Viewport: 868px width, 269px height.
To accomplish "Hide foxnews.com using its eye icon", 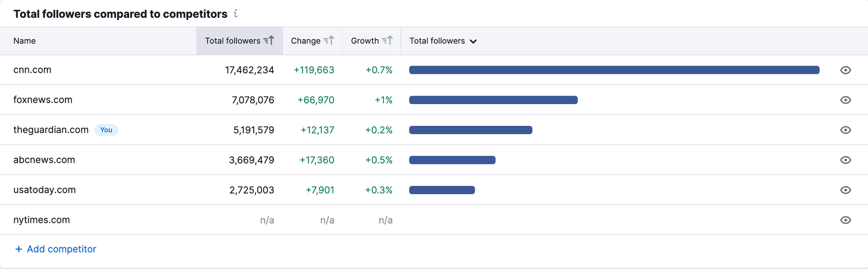I will 845,100.
